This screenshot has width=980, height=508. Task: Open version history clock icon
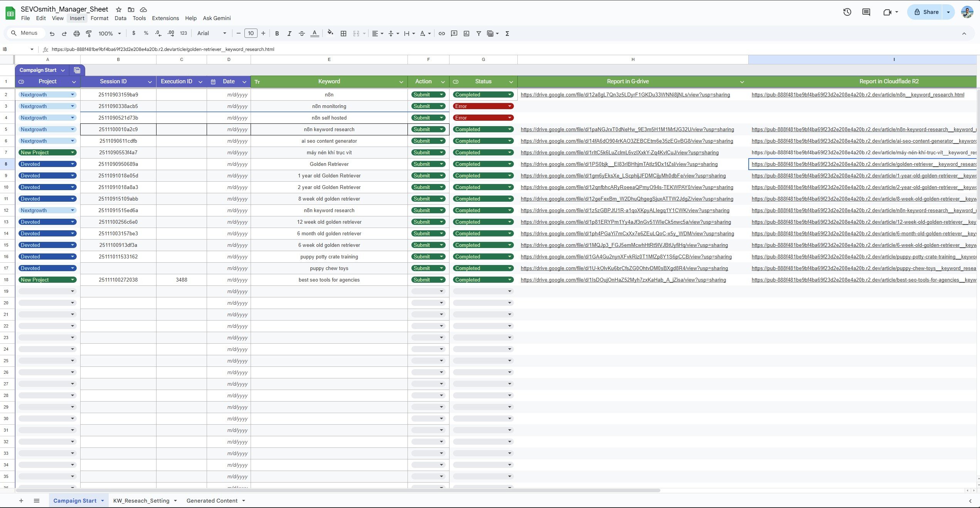(x=847, y=12)
